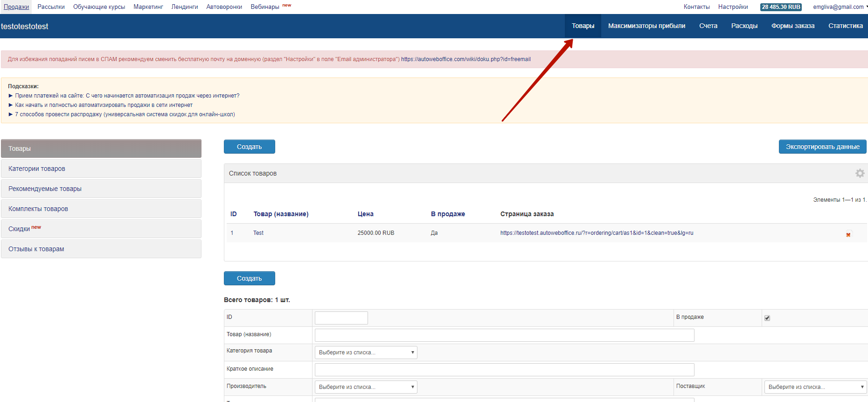Delete the Test product with red X icon
Image resolution: width=868 pixels, height=402 pixels.
click(x=848, y=235)
